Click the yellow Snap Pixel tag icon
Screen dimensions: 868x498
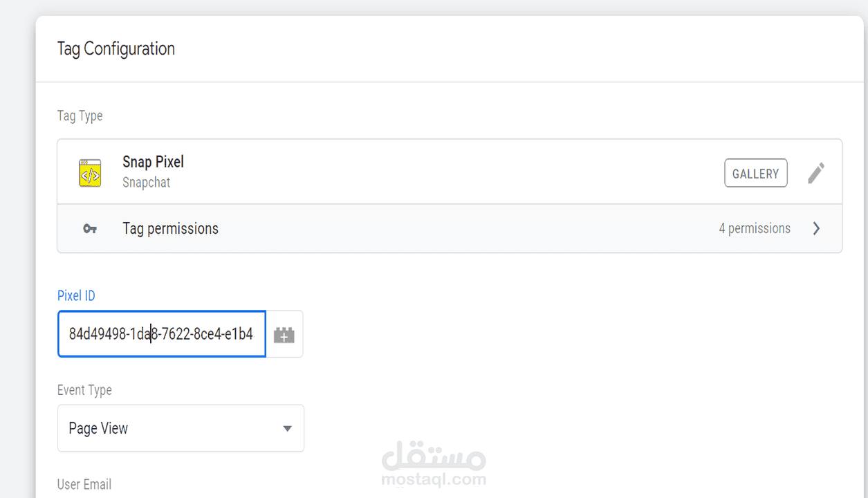(90, 173)
